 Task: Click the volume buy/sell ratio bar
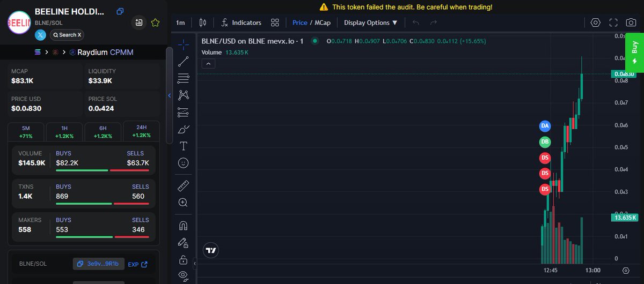pos(103,170)
